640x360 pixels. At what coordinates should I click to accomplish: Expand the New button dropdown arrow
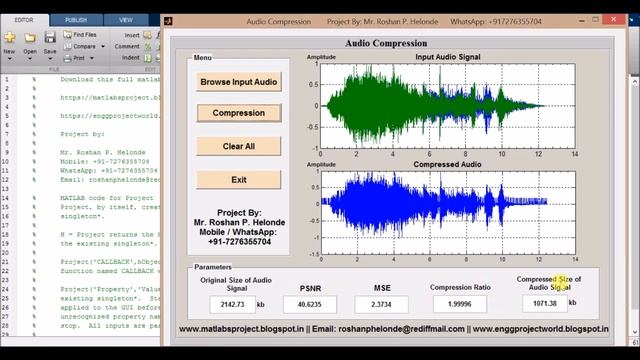pyautogui.click(x=9, y=59)
